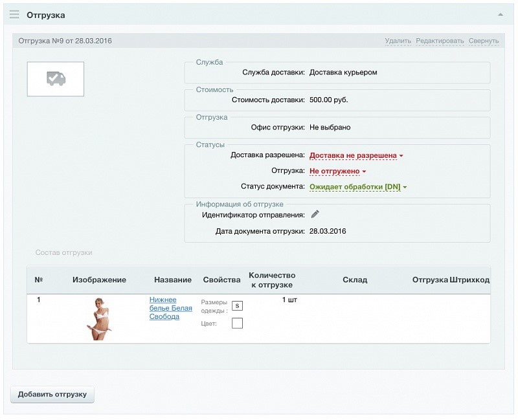518x420 pixels.
Task: Open Нижнее белье Белая Свобода product link
Action: (170, 308)
